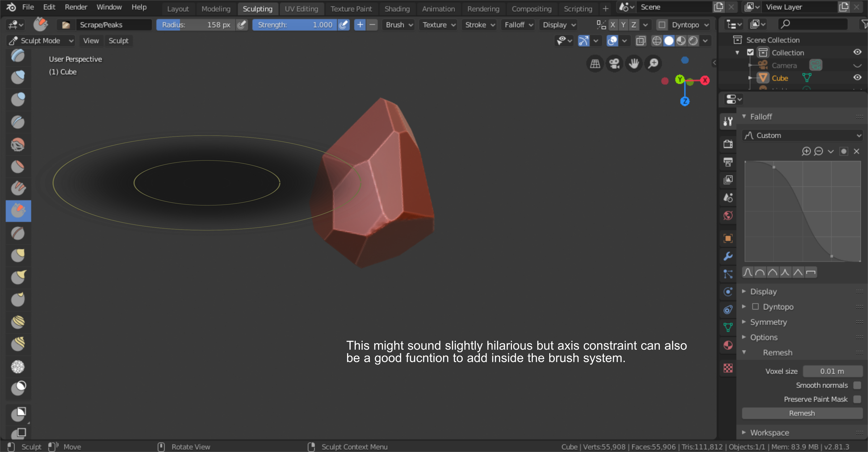Toggle orthographic grid view icon

tap(595, 63)
